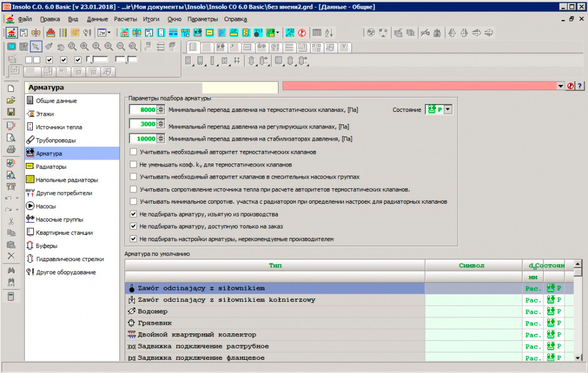Viewport: 588px width, 373px height.
Task: Click the open folder sidebar icon
Action: pyautogui.click(x=11, y=100)
